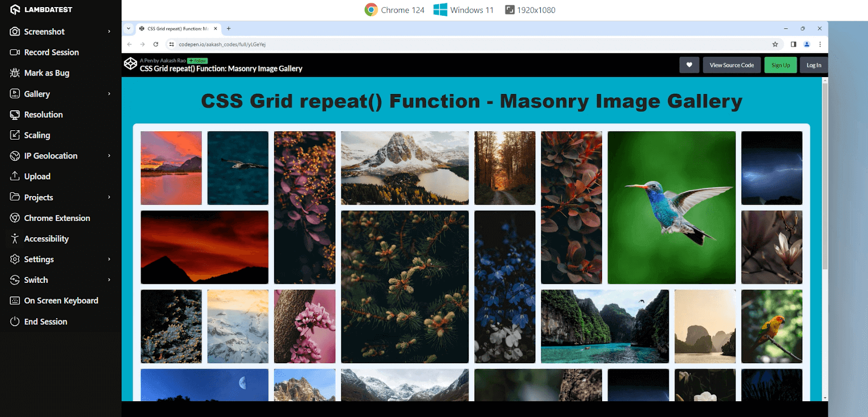Open a new Chrome tab
This screenshot has height=417, width=868.
coord(228,29)
